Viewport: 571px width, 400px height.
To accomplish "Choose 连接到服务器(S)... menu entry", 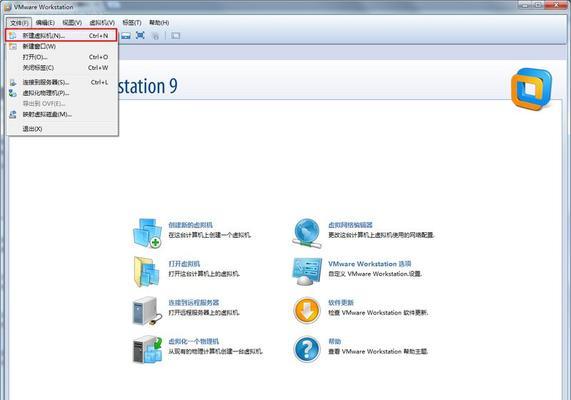I will [61, 82].
